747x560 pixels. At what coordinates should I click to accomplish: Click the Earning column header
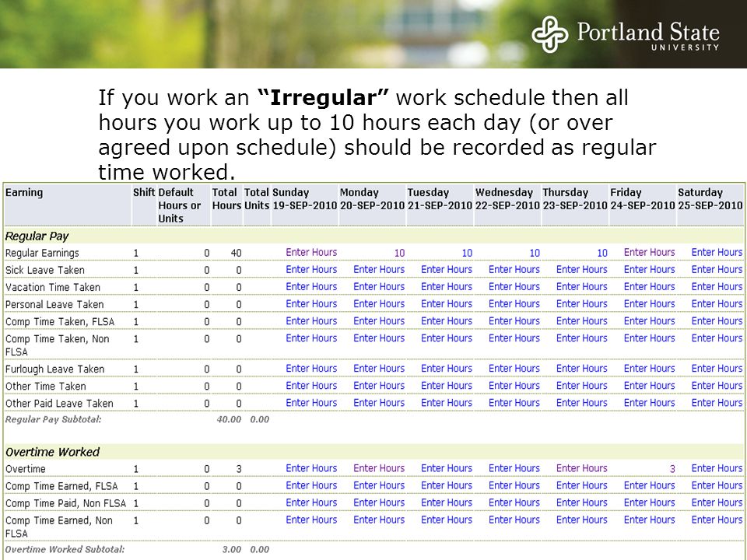[x=24, y=192]
